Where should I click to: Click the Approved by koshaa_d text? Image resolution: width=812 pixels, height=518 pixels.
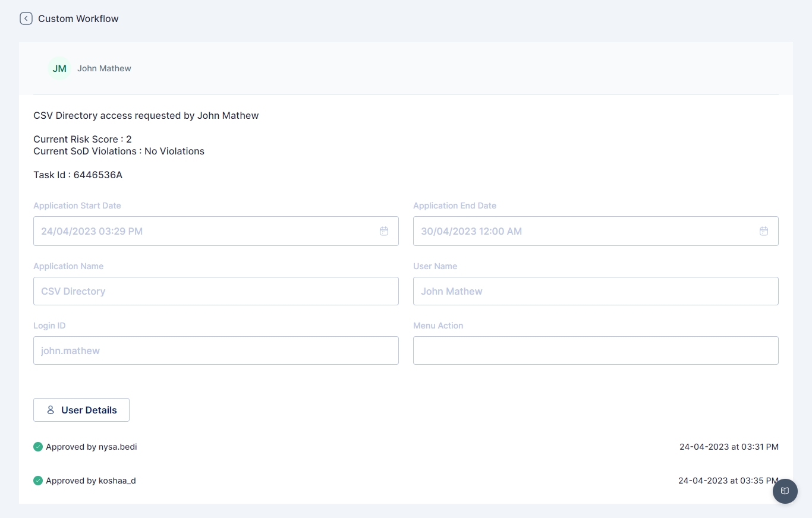91,481
